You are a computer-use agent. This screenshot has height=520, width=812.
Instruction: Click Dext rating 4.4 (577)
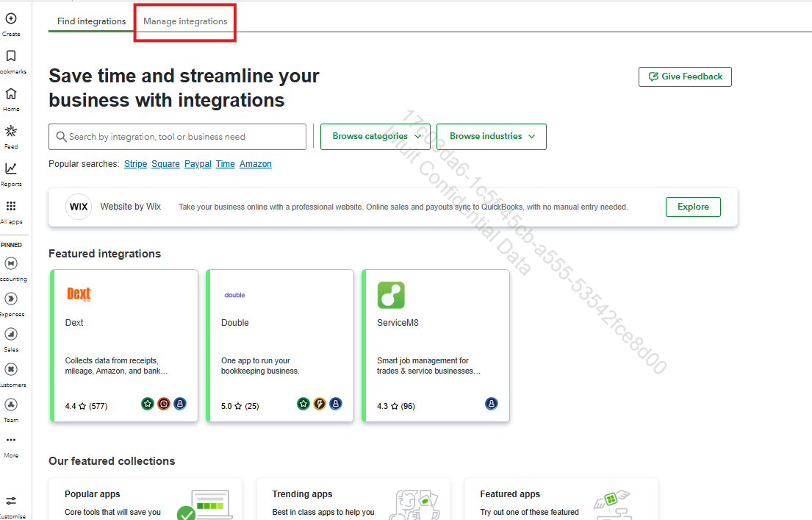[x=87, y=407]
